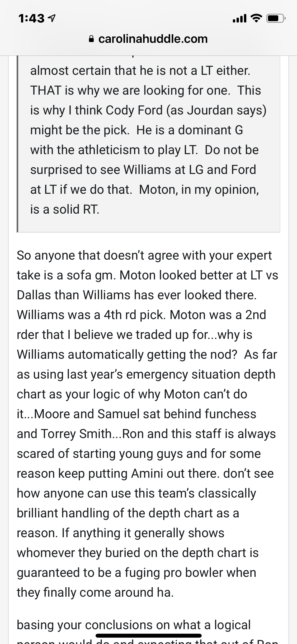Tap quoted text 'Cody Ford (as Jourdan says)'
Screen dimensions: 297x644
[x=186, y=110]
